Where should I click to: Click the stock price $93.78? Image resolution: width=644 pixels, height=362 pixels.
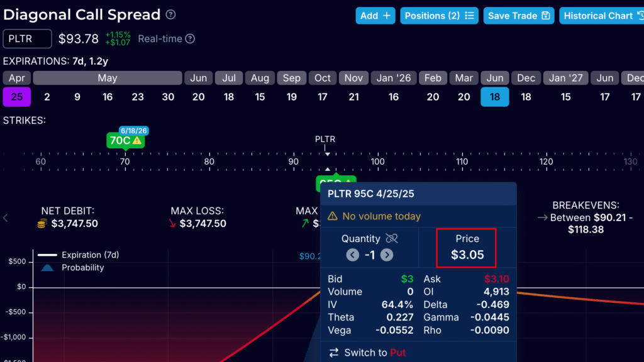[x=79, y=39]
